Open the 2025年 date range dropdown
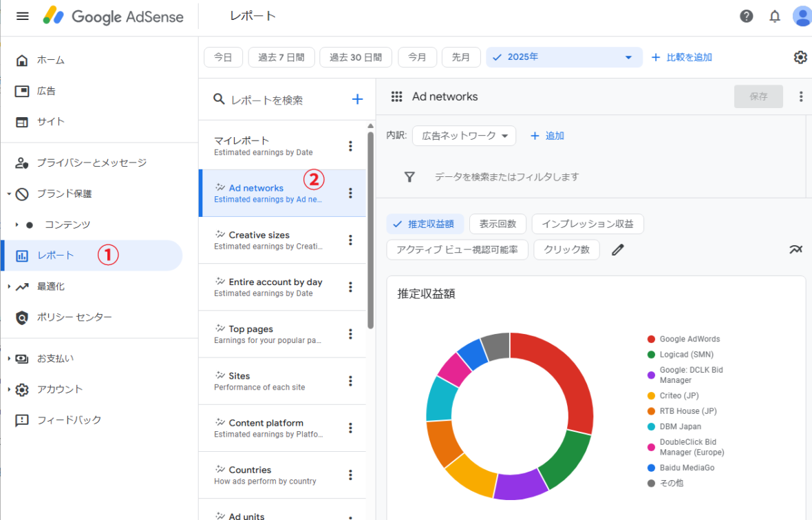This screenshot has width=812, height=520. point(564,57)
